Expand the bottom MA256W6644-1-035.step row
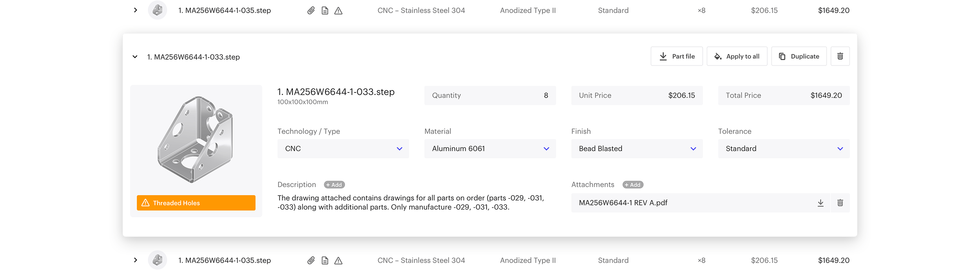 [x=136, y=260]
